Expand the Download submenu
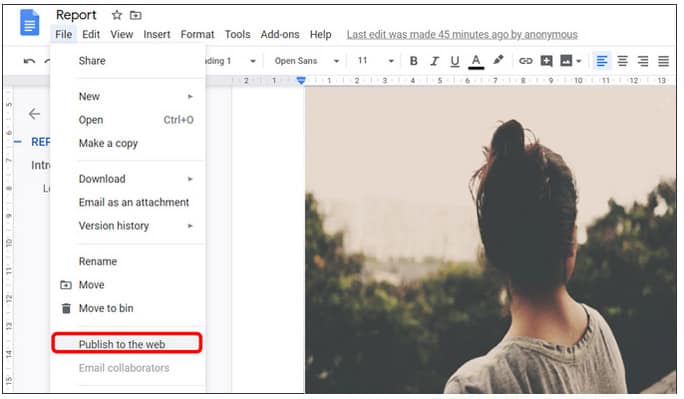Viewport: 684px width, 399px height. tap(136, 179)
